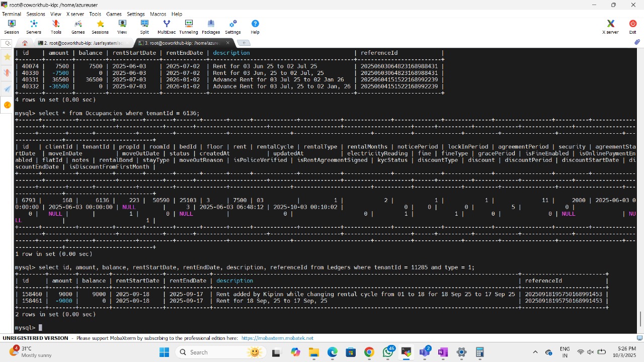Click the Packages toolbar icon
This screenshot has height=362, width=644.
tap(211, 27)
